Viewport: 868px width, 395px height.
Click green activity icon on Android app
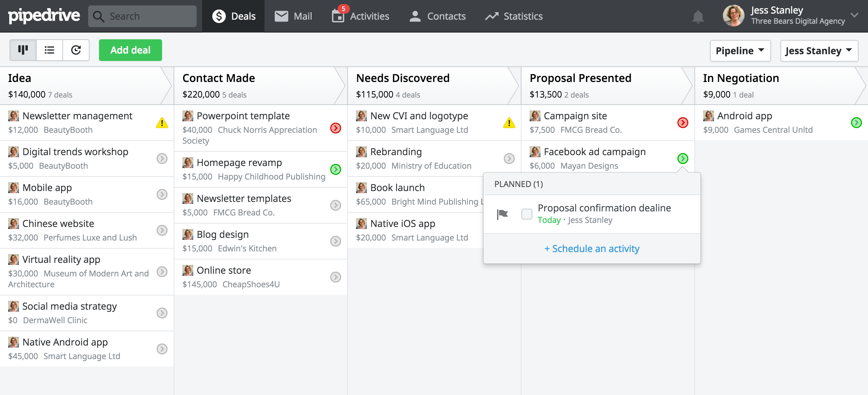tap(856, 123)
